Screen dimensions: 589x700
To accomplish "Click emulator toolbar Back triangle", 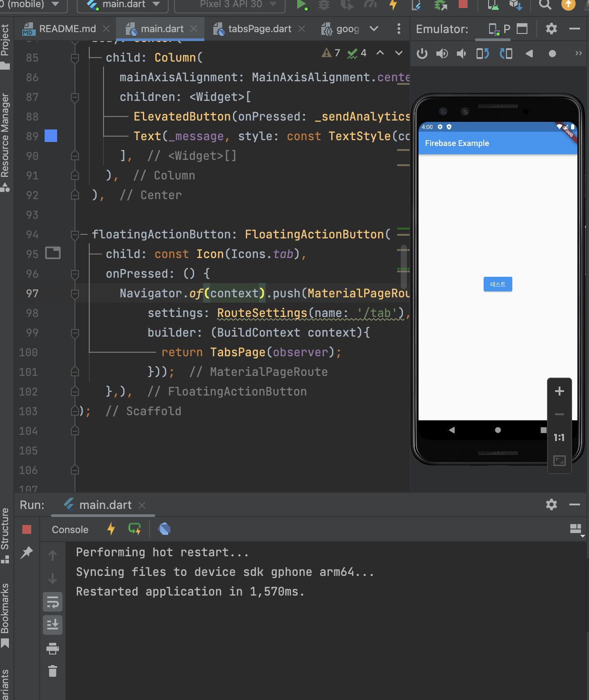I will pos(529,54).
